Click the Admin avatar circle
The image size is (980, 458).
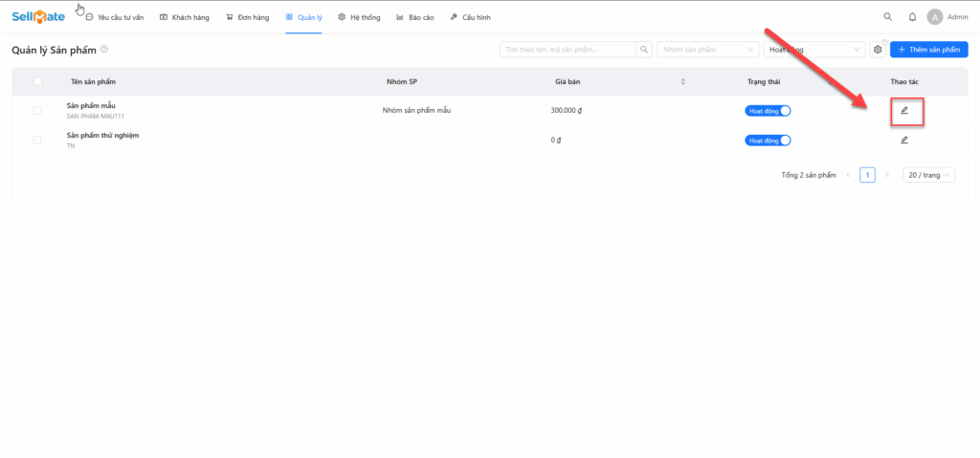(x=934, y=17)
